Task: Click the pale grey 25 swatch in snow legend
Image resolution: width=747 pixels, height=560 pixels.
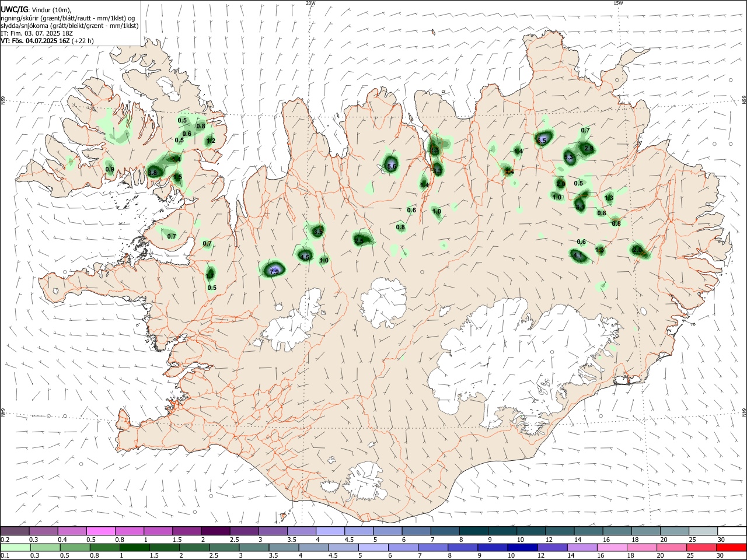Action: coord(704,531)
